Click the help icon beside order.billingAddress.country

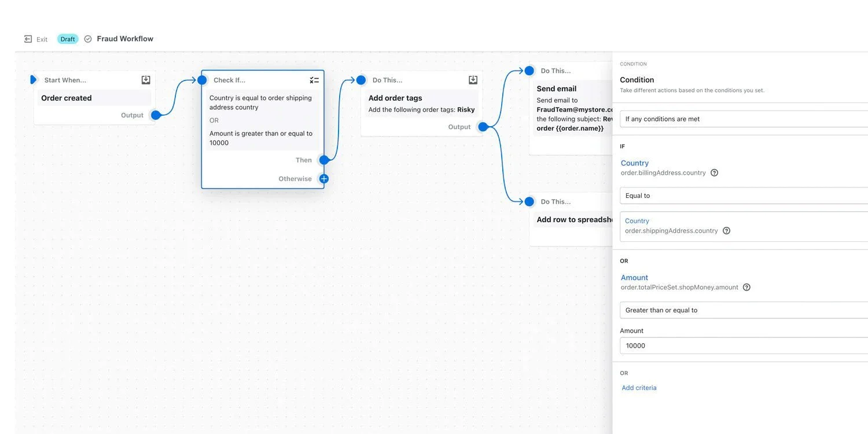point(714,172)
